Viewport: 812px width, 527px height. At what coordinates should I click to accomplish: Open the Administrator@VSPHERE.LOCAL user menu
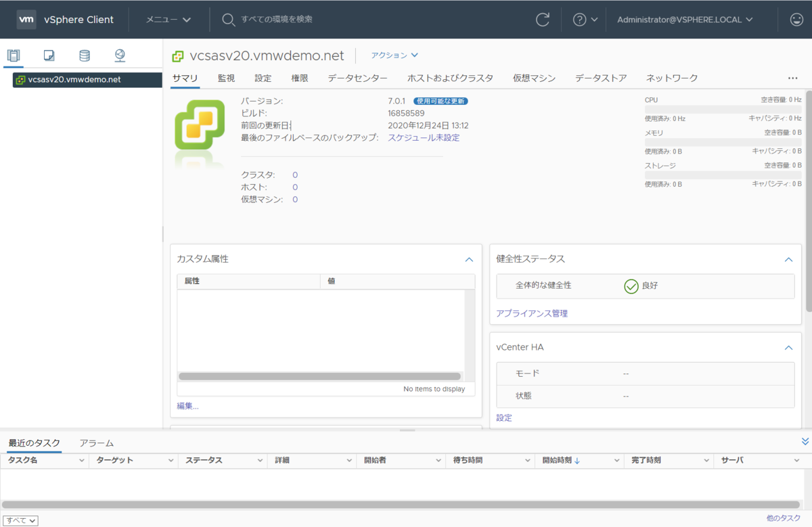[685, 20]
